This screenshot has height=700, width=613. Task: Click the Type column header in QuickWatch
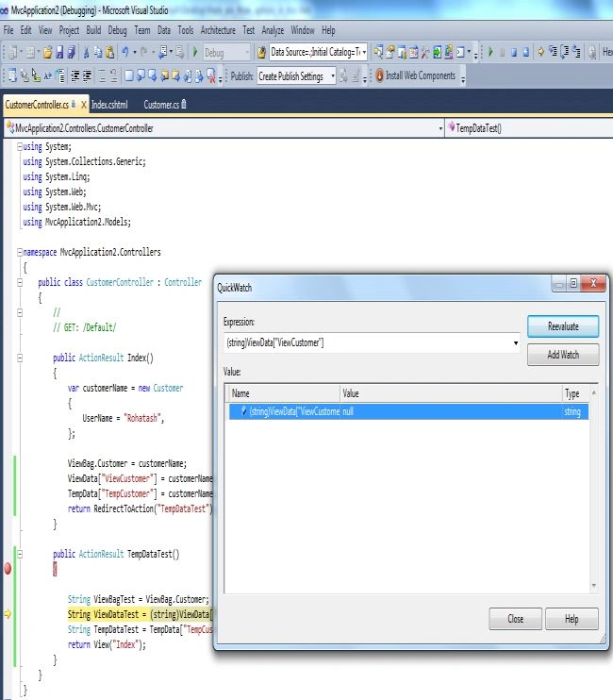pyautogui.click(x=575, y=393)
